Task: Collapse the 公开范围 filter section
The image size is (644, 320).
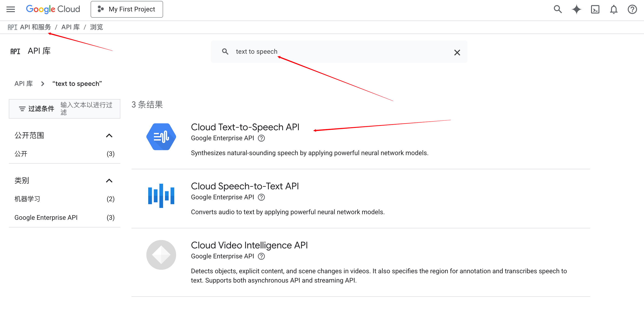Action: (x=109, y=135)
